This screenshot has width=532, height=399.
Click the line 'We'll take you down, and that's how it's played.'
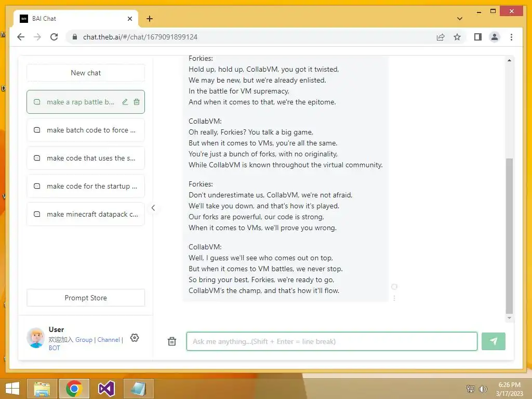(x=264, y=206)
